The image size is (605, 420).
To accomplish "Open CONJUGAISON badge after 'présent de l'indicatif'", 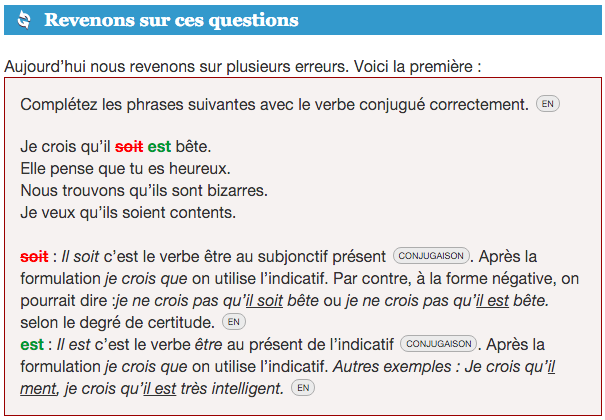I will [x=439, y=344].
